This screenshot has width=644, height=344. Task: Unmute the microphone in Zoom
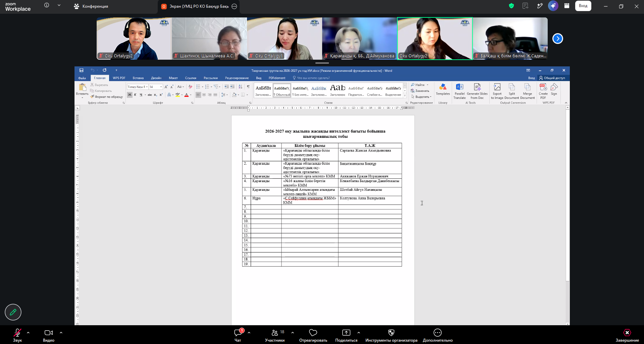(17, 333)
